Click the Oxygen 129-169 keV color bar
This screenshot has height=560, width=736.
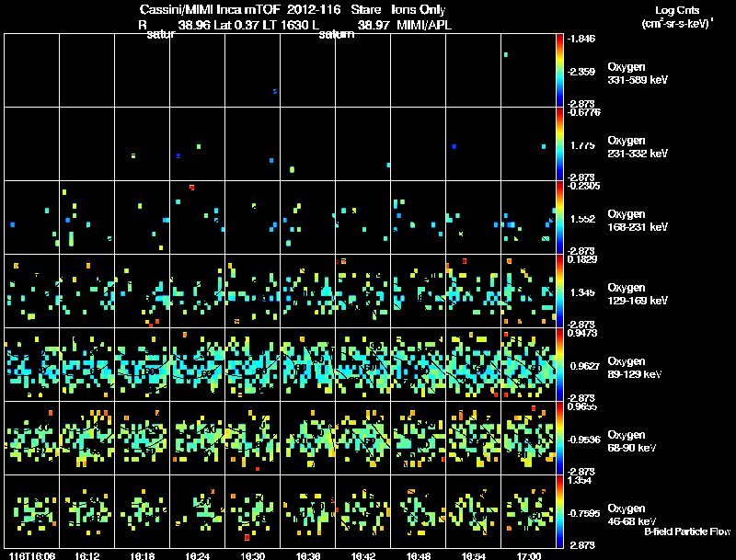(x=559, y=291)
